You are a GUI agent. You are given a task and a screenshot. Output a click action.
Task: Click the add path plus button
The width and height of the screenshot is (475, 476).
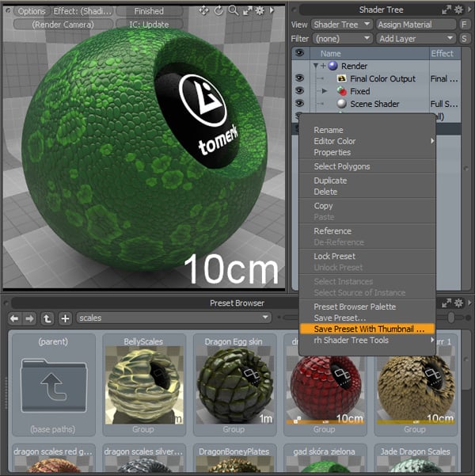click(x=65, y=318)
